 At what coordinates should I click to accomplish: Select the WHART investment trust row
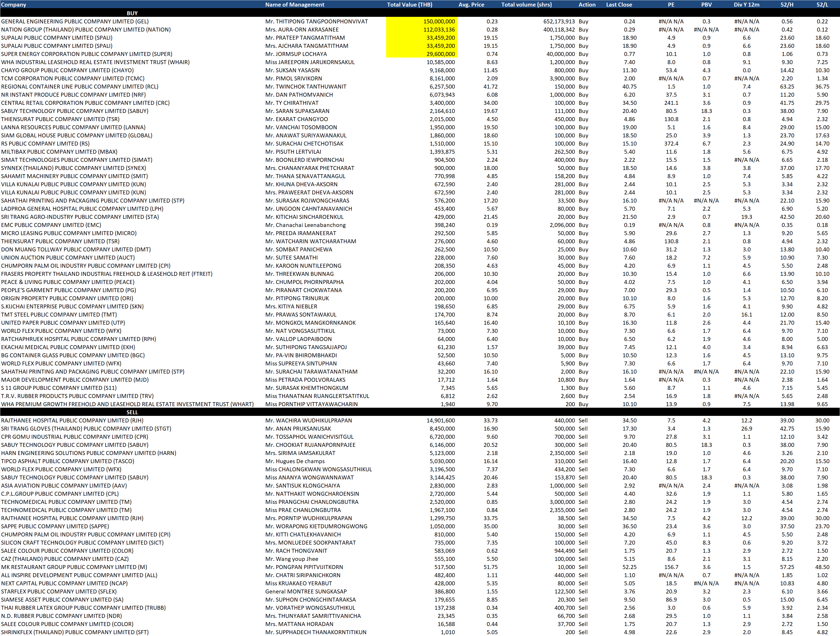[127, 404]
